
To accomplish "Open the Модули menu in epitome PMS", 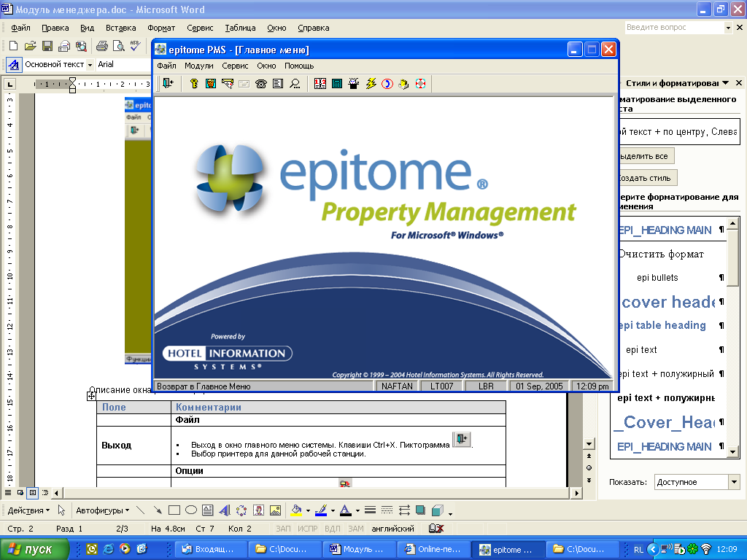I will point(198,66).
